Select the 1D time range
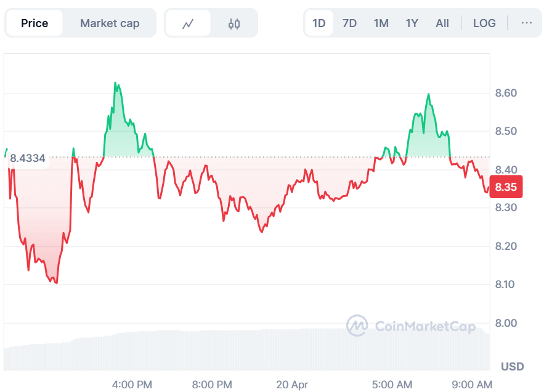The width and height of the screenshot is (544, 392). 319,23
